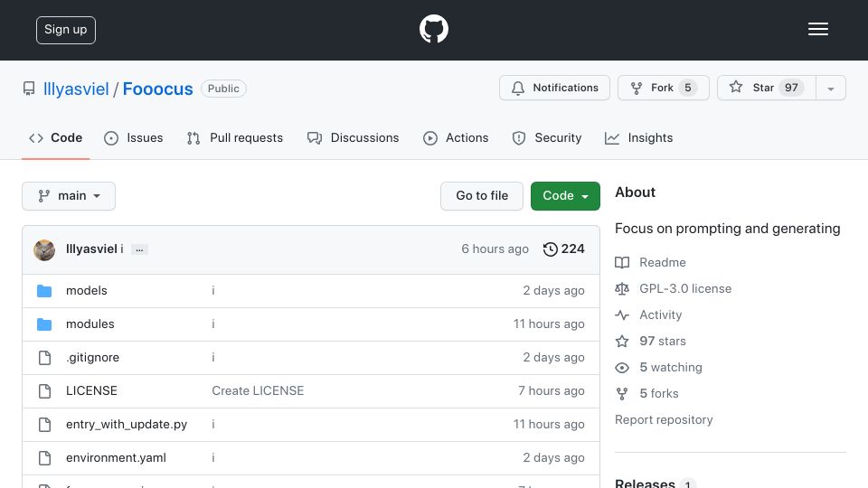Open entry_with_update.py file
Screen dimensions: 868x488
[x=127, y=425]
